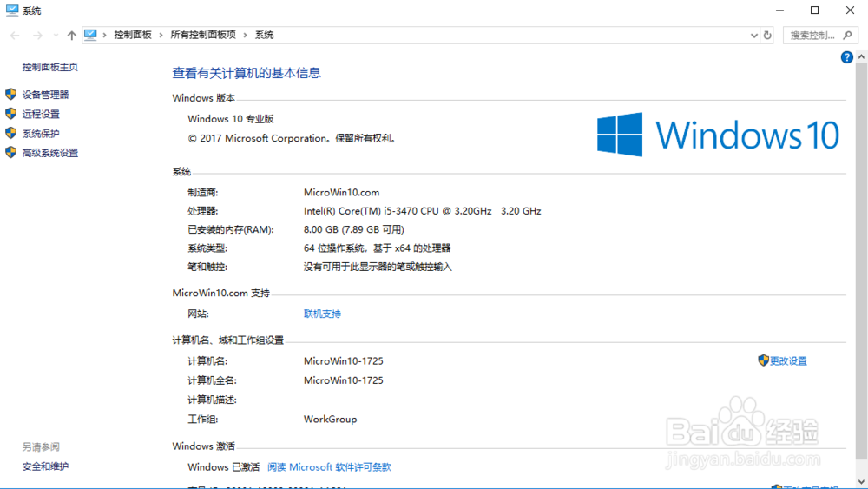
Task: Open 远程设置 from the sidebar
Action: [41, 114]
